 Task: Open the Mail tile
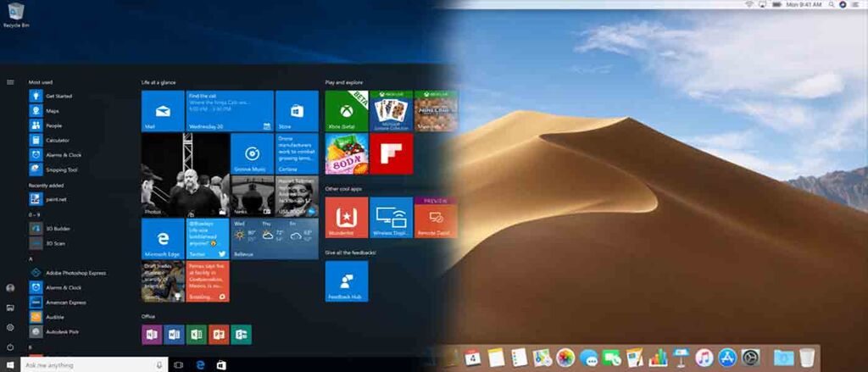pyautogui.click(x=163, y=111)
